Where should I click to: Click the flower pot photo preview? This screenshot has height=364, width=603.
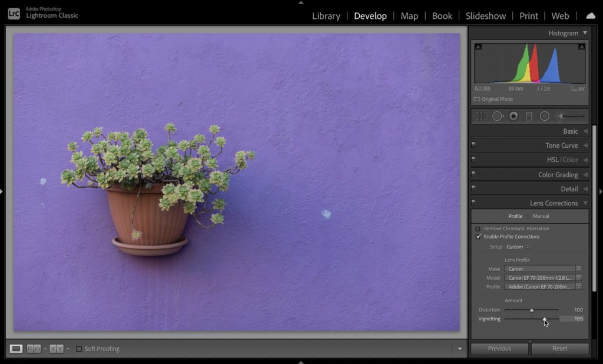tap(237, 182)
